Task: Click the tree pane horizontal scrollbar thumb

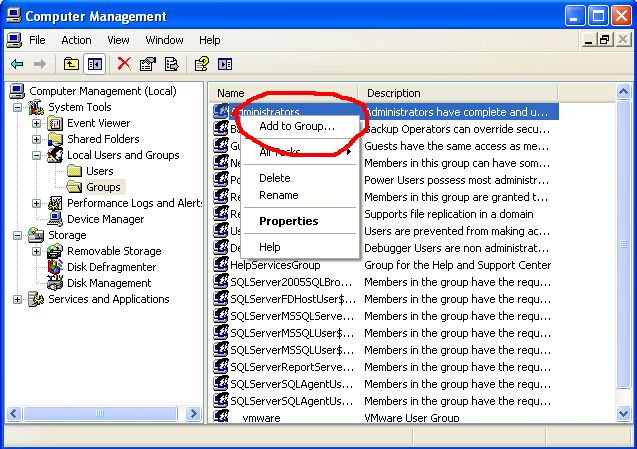Action: pos(100,414)
